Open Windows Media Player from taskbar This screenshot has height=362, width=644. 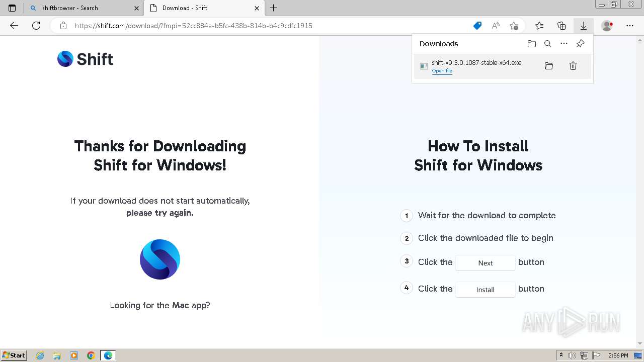tap(74, 355)
